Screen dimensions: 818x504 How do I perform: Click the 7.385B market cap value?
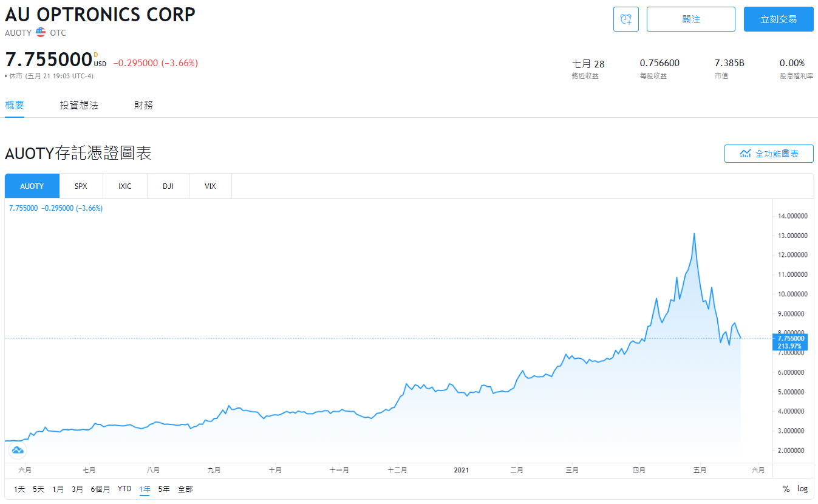click(x=729, y=63)
